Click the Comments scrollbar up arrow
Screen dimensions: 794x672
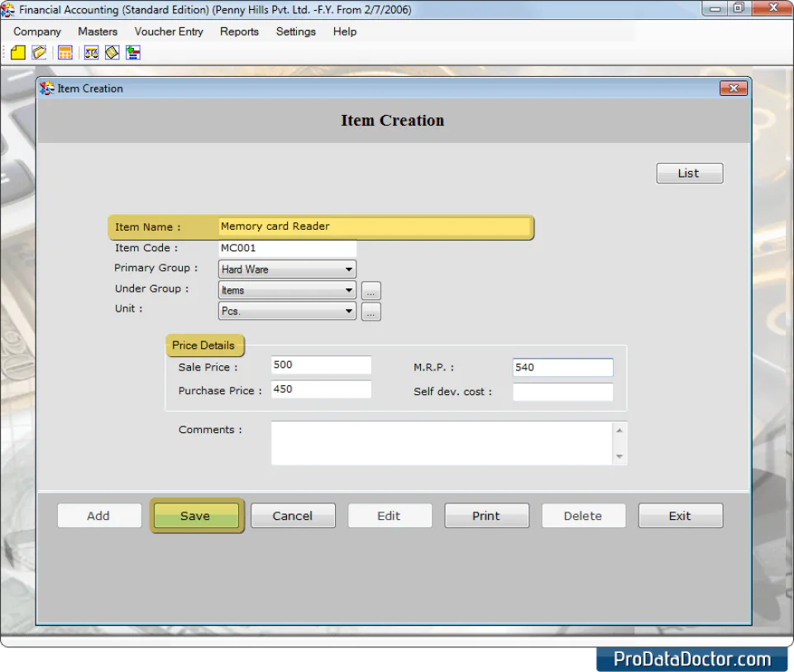point(619,430)
